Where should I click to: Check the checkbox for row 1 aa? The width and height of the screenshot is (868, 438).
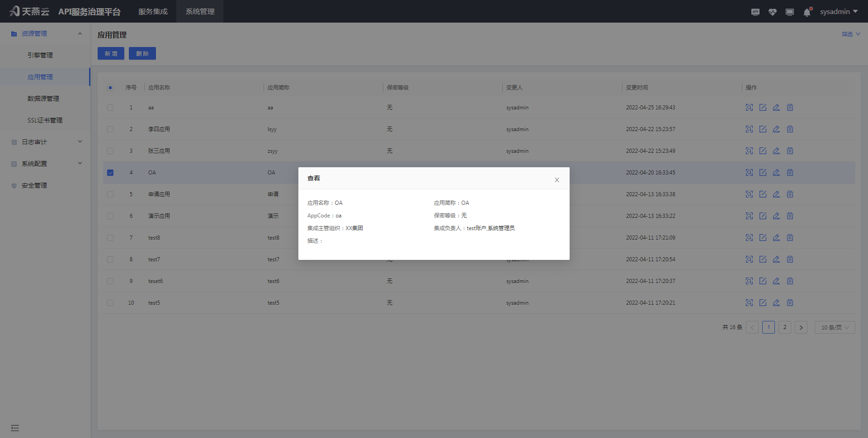coord(110,108)
